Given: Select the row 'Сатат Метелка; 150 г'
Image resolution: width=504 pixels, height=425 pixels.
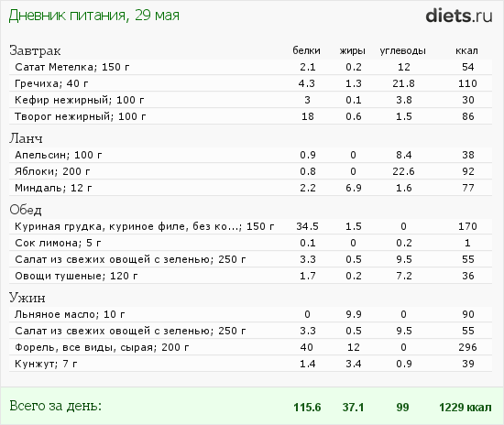Looking at the screenshot, I should (x=250, y=67).
